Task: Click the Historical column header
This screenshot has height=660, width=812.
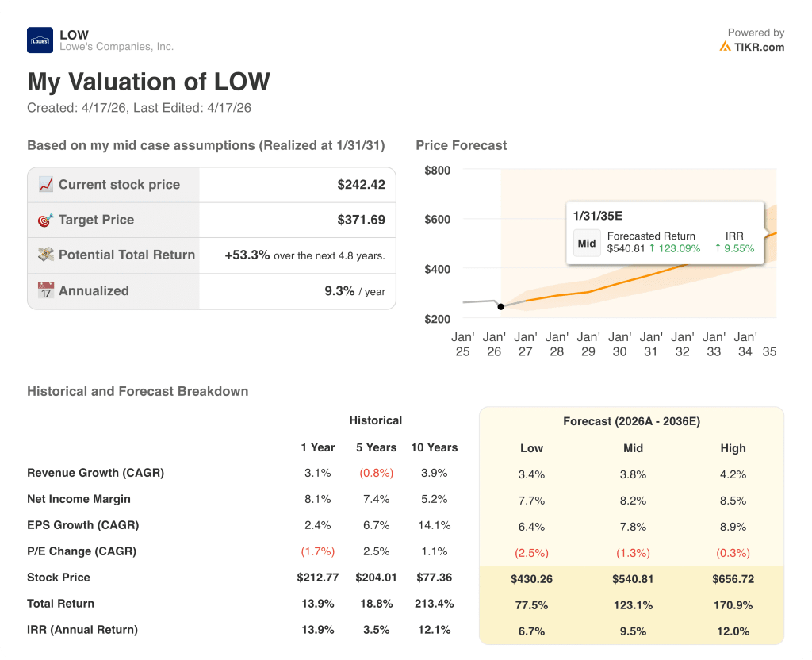Action: [x=376, y=420]
